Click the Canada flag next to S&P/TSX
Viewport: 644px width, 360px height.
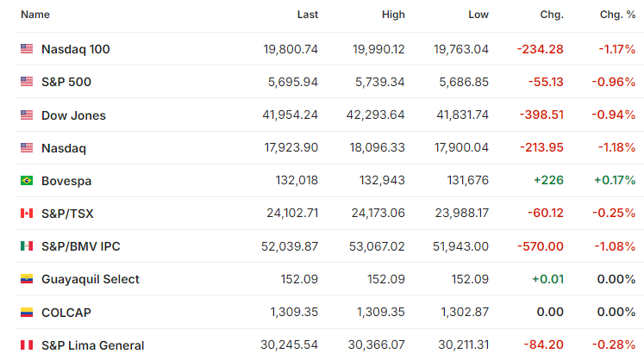tap(27, 213)
